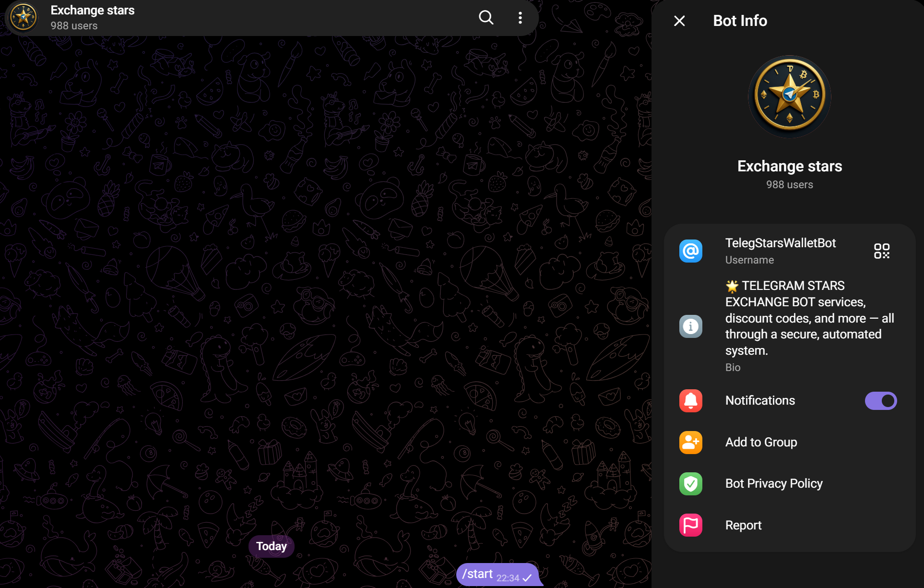The width and height of the screenshot is (924, 588).
Task: Click the Exchange stars name in Bot Info
Action: point(790,166)
